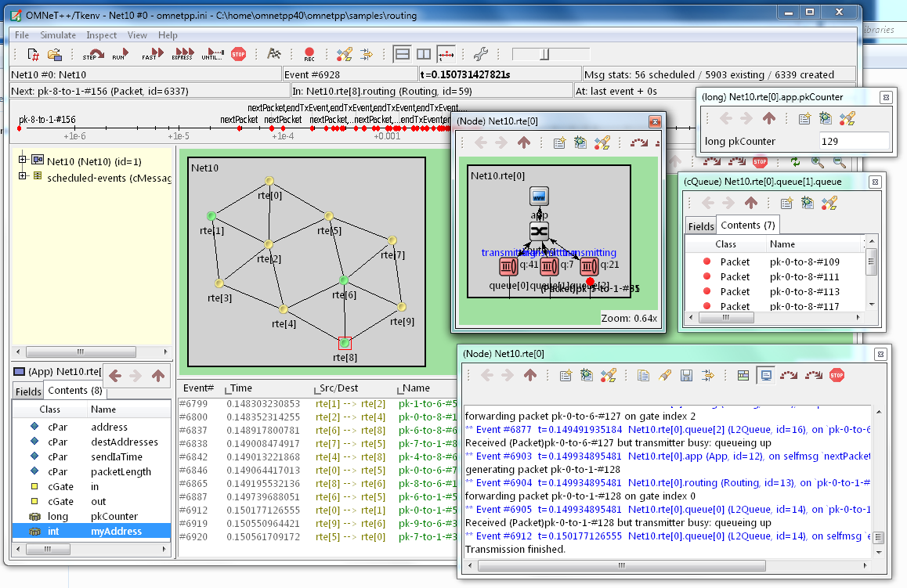This screenshot has width=907, height=588.
Task: Click the Event# column header in event log
Action: point(198,388)
